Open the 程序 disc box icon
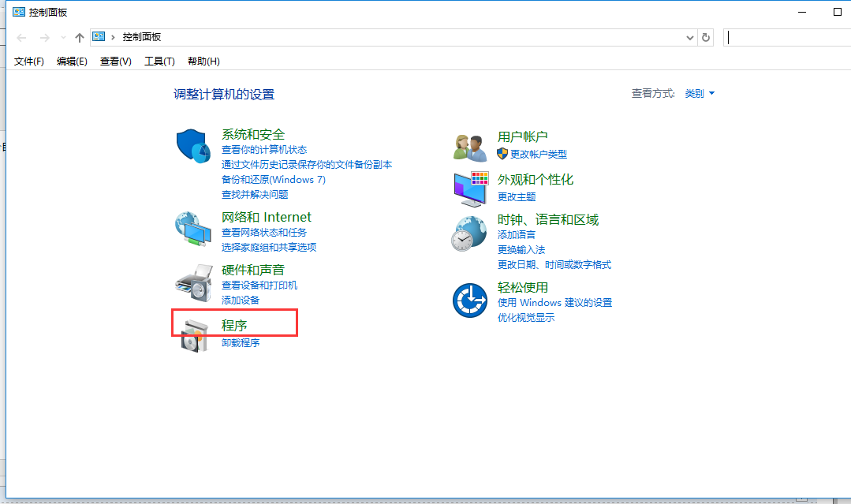851x504 pixels. coord(194,336)
